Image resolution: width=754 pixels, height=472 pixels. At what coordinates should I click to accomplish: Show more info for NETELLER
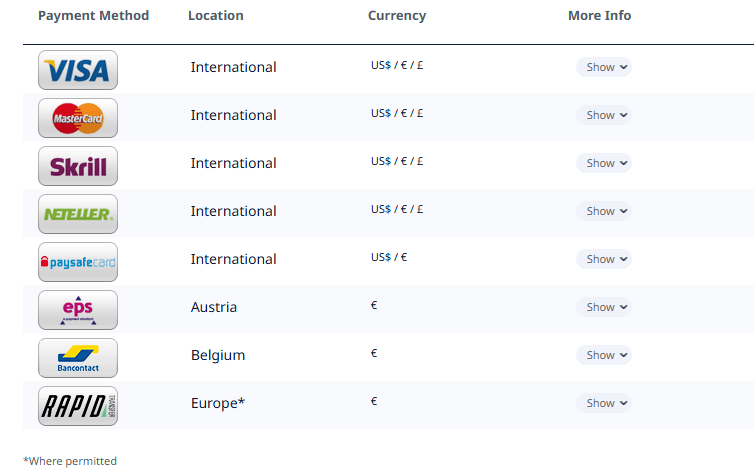coord(604,211)
